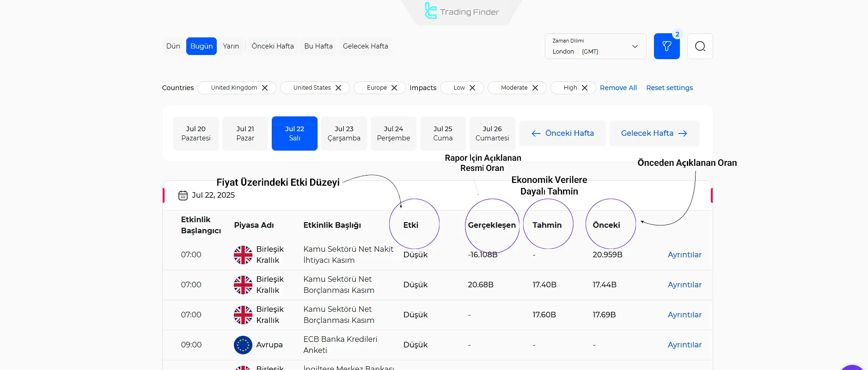The image size is (868, 370).
Task: Select Jul 23 Çarşamba date
Action: [344, 133]
